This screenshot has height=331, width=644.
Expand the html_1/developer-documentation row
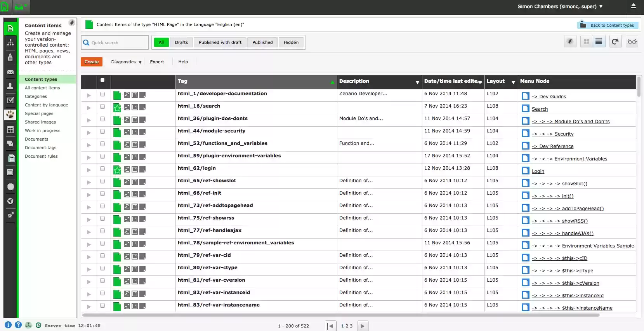coord(89,96)
